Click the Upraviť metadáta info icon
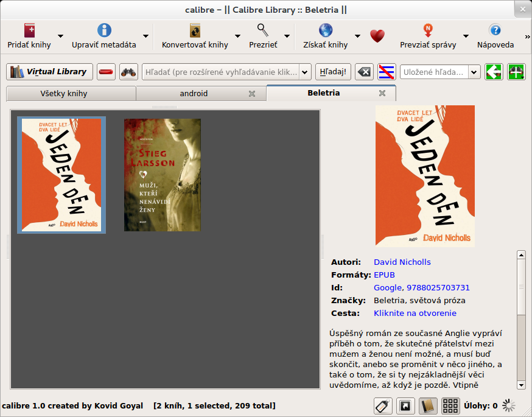 104,30
